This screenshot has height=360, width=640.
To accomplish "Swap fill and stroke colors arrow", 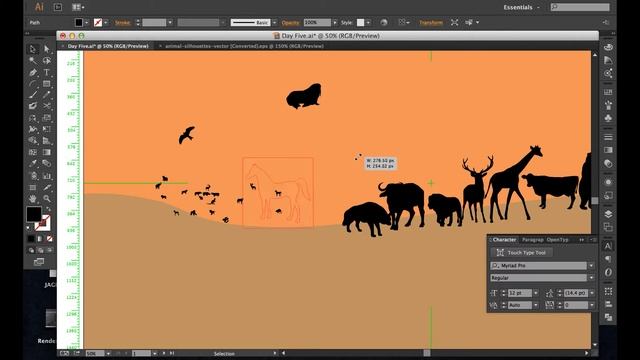I will point(48,209).
